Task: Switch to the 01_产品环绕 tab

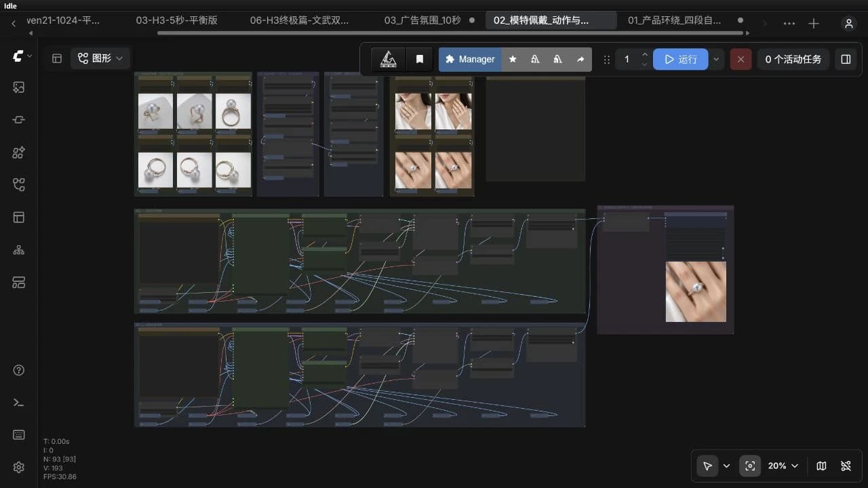Action: coord(675,20)
